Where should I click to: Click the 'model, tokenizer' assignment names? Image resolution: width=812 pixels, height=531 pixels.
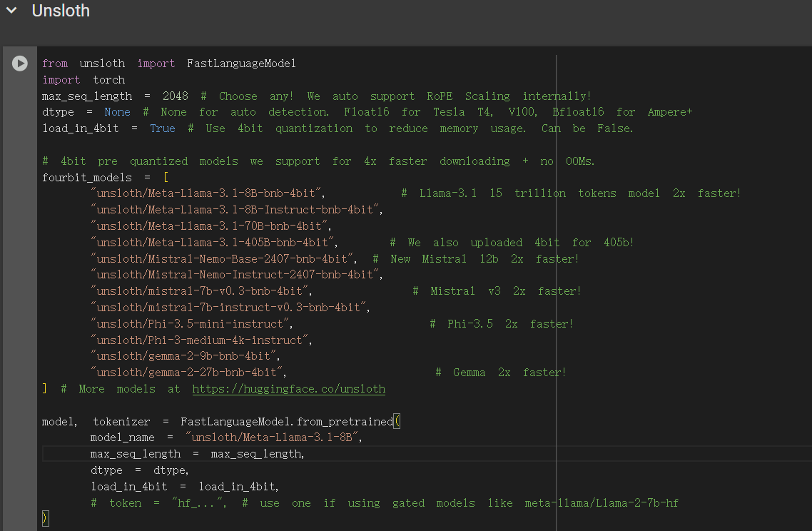tap(96, 422)
